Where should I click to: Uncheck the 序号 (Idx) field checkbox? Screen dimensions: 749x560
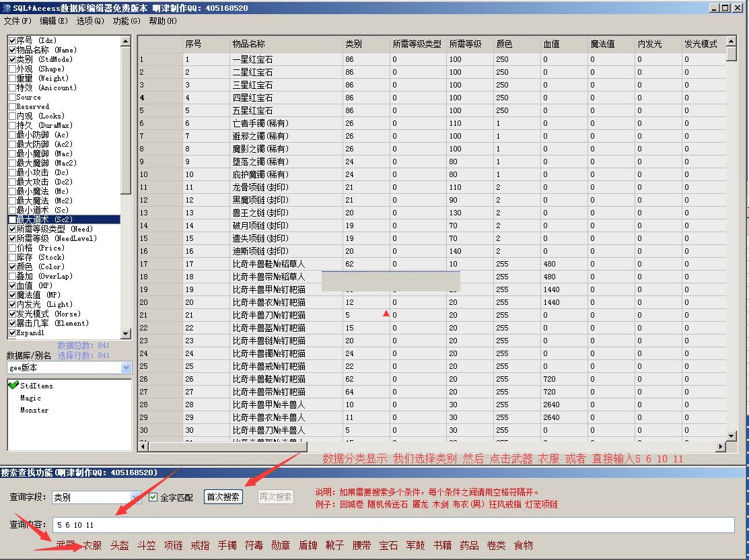(12, 40)
